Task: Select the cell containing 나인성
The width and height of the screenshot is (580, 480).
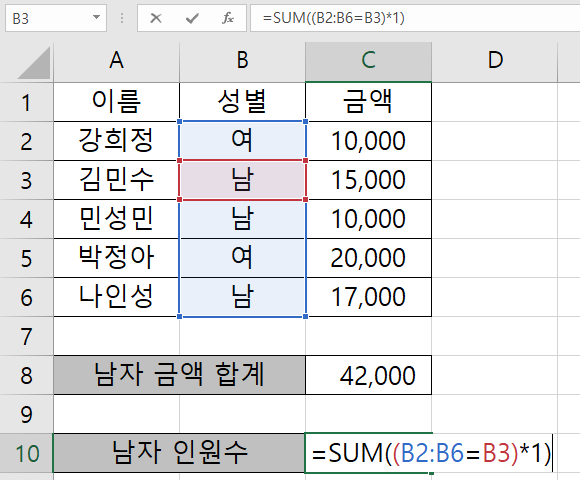Action: 117,297
